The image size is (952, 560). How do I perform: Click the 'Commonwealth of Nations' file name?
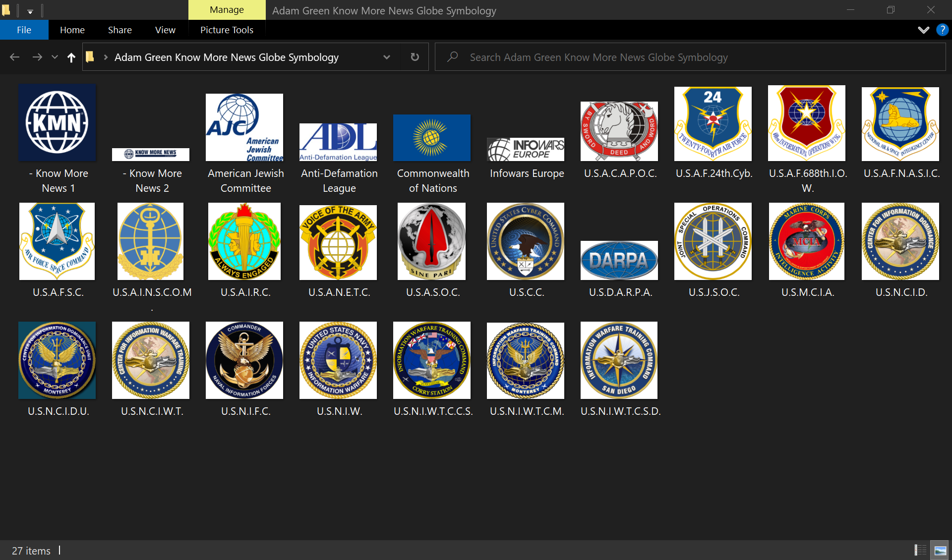pyautogui.click(x=433, y=181)
